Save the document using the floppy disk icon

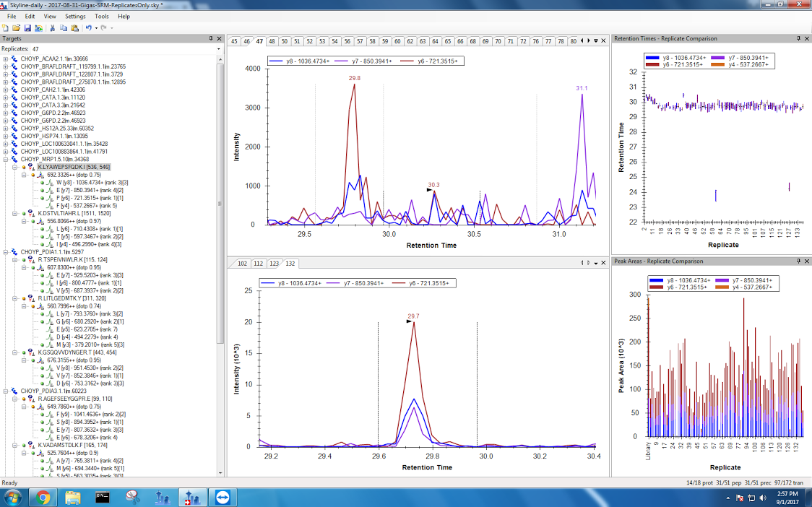26,27
